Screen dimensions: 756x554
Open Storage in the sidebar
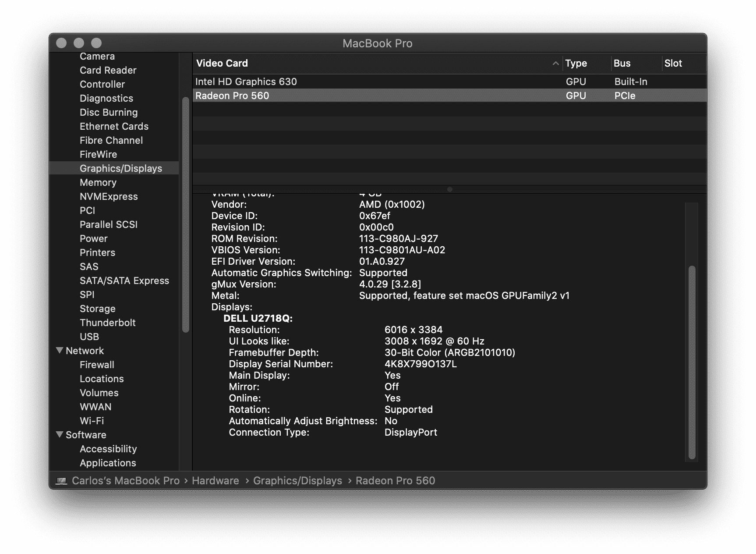coord(97,309)
